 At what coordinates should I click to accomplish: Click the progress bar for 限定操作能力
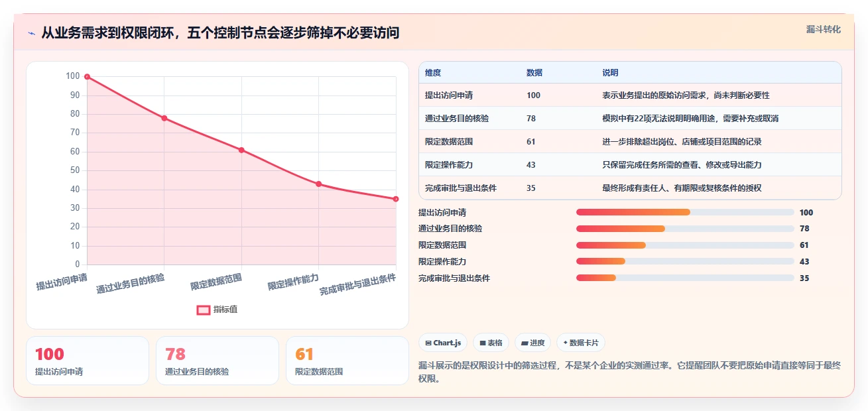coord(685,262)
